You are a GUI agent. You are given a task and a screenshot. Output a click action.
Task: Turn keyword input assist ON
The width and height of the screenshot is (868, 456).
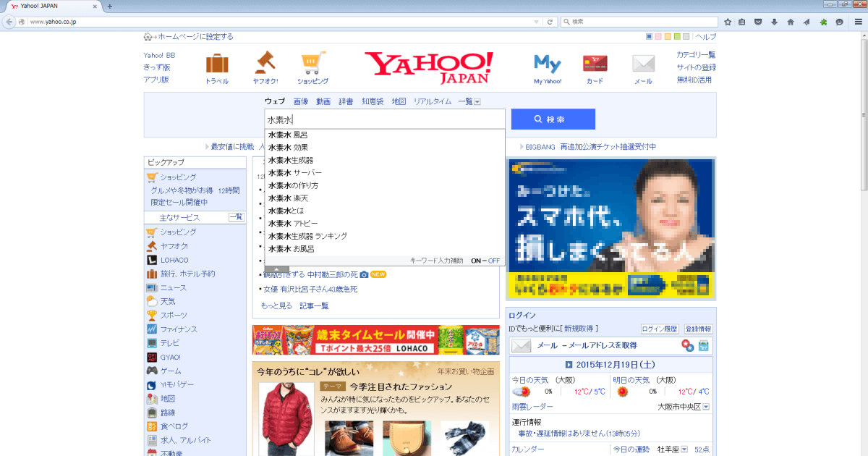(x=476, y=261)
